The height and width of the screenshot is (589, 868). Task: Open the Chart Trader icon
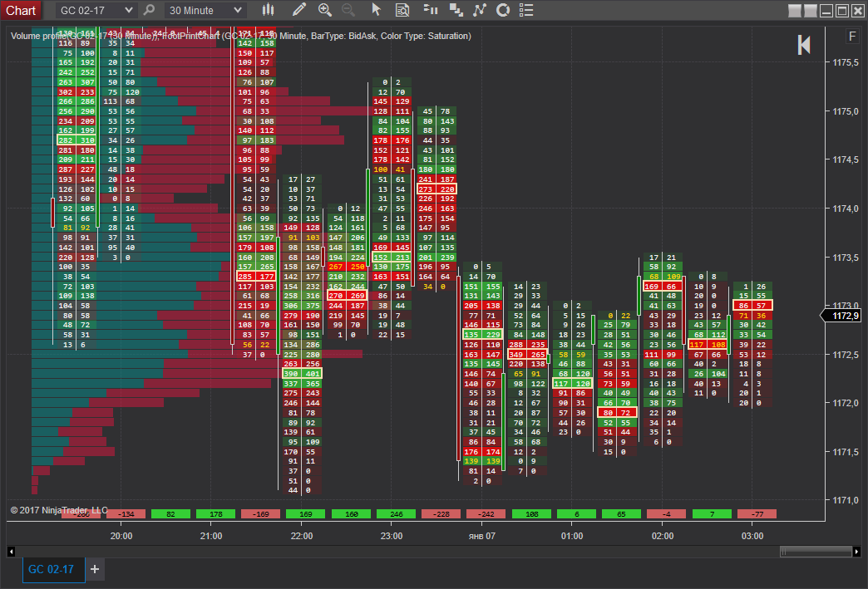430,10
